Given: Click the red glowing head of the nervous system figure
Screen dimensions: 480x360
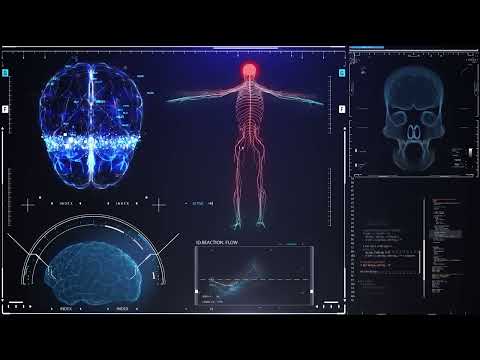Looking at the screenshot, I should click(249, 71).
